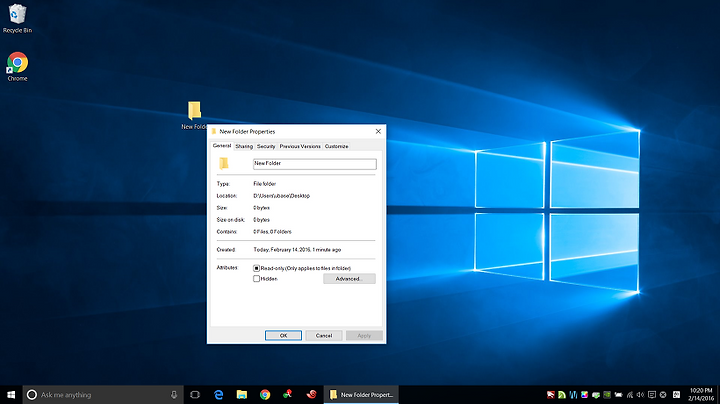720x404 pixels.
Task: Click the Cortana circle icon
Action: (32, 395)
